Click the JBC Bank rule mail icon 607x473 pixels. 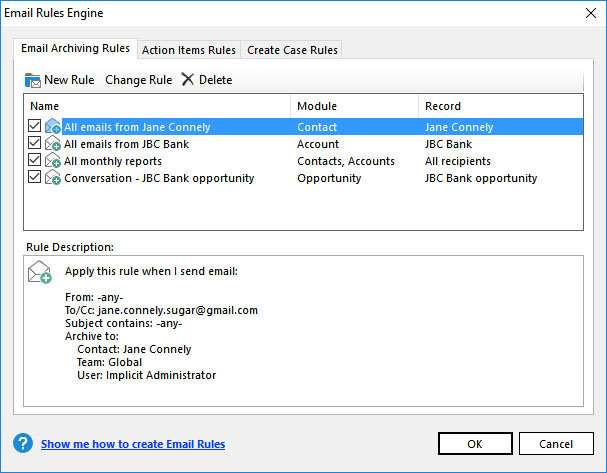click(52, 144)
